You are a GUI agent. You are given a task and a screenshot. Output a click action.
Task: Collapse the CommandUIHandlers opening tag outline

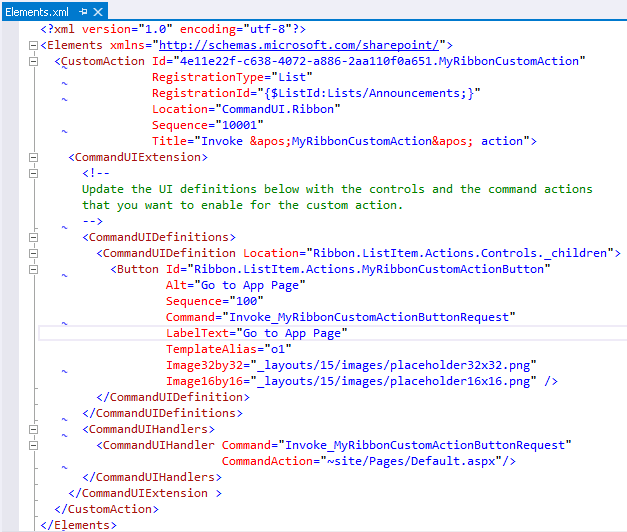click(34, 430)
